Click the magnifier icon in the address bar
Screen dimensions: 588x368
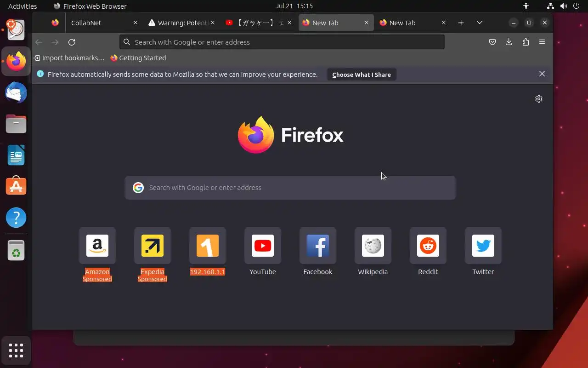pyautogui.click(x=127, y=42)
